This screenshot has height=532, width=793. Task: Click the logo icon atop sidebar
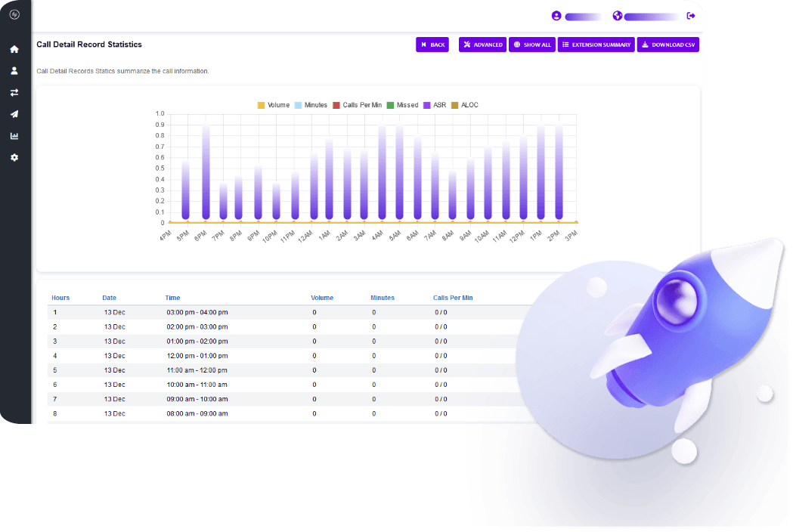pyautogui.click(x=14, y=14)
